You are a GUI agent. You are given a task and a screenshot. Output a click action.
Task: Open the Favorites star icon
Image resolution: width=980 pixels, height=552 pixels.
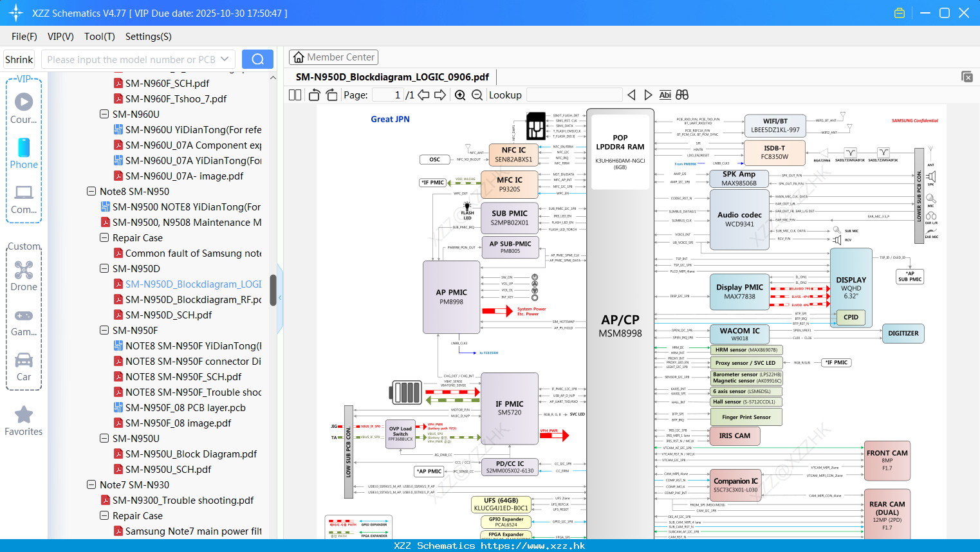click(x=24, y=421)
